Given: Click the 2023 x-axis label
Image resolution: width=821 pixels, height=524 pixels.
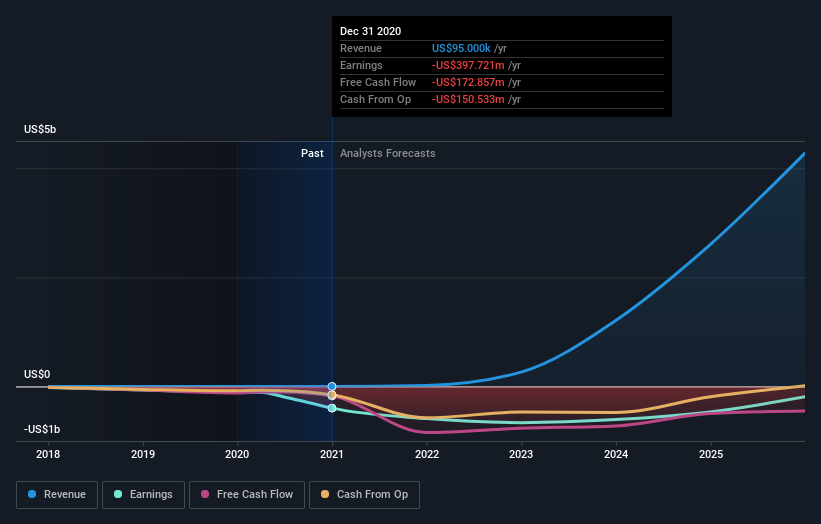Looking at the screenshot, I should pos(521,454).
